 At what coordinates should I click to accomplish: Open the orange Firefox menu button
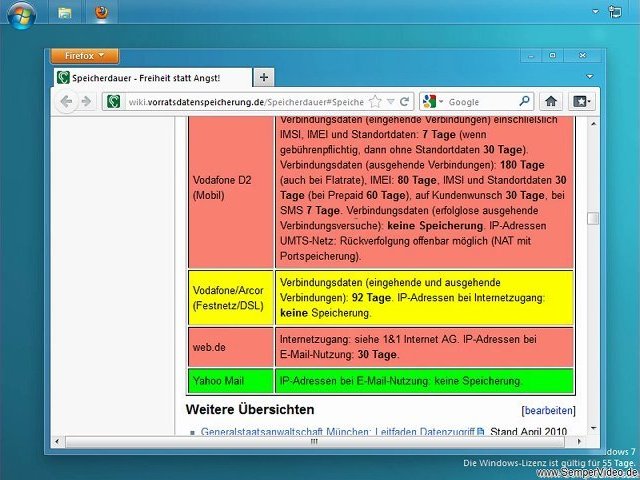[x=84, y=56]
